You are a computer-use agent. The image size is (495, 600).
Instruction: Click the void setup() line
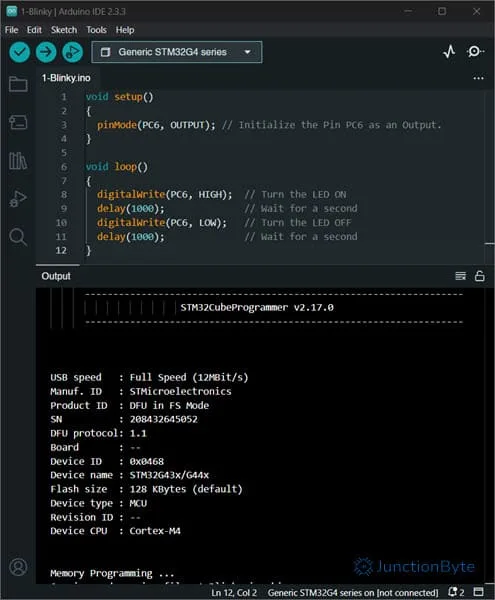pyautogui.click(x=119, y=97)
